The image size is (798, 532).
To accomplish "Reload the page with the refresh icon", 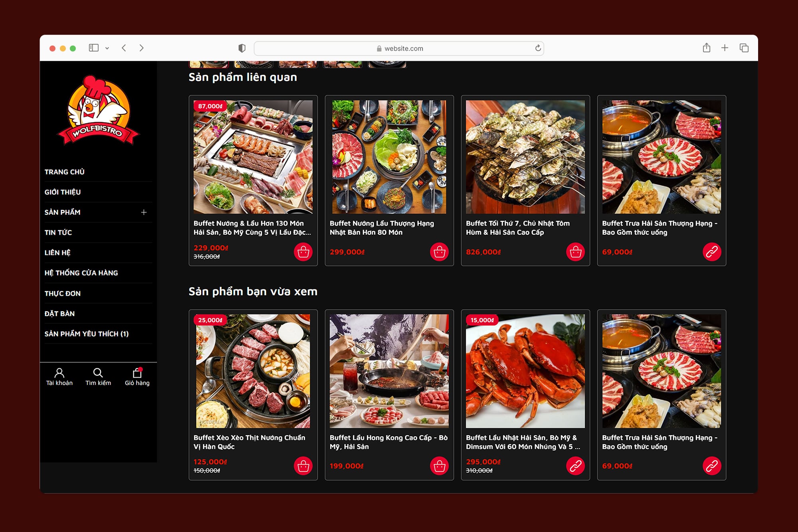I will pyautogui.click(x=538, y=48).
